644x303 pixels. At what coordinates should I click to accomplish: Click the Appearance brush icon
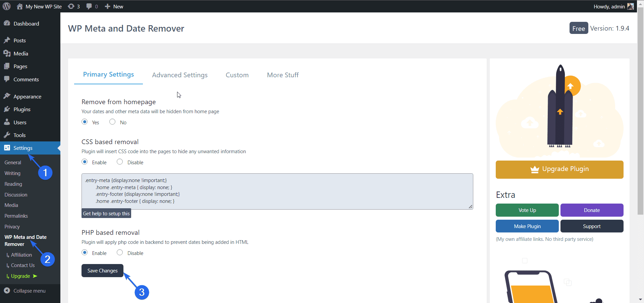[x=7, y=96]
